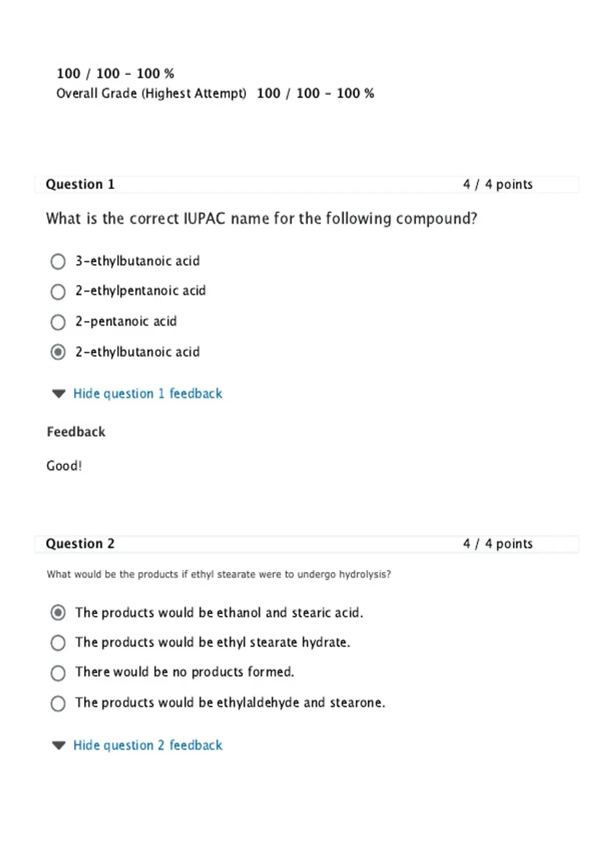613x868 pixels.
Task: Click the Overall Grade (Highest Attempt) label
Action: click(151, 93)
